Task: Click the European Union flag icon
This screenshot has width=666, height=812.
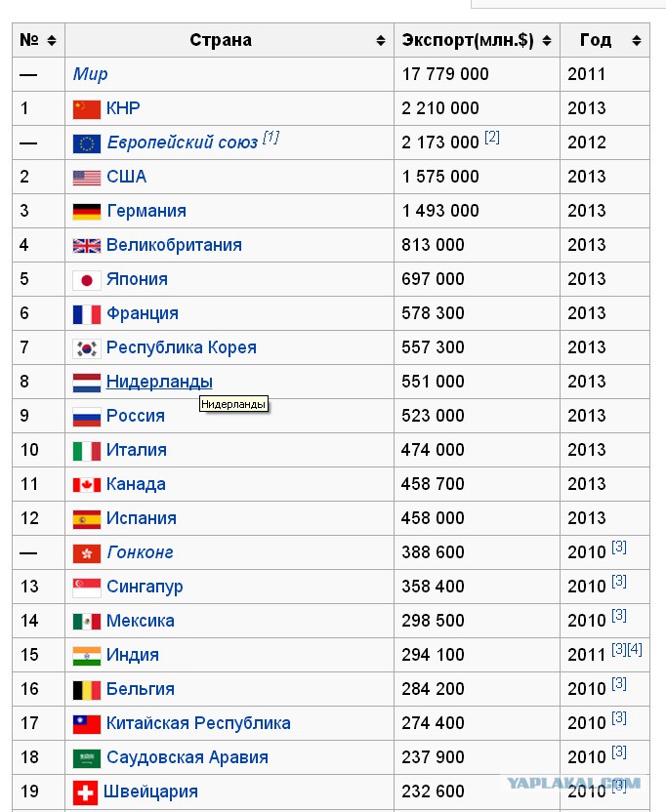Action: [87, 143]
